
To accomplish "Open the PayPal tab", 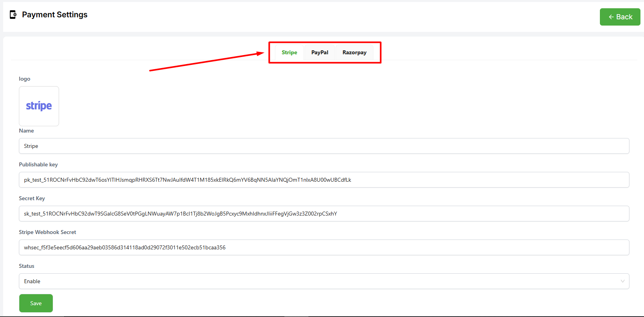I will point(320,52).
